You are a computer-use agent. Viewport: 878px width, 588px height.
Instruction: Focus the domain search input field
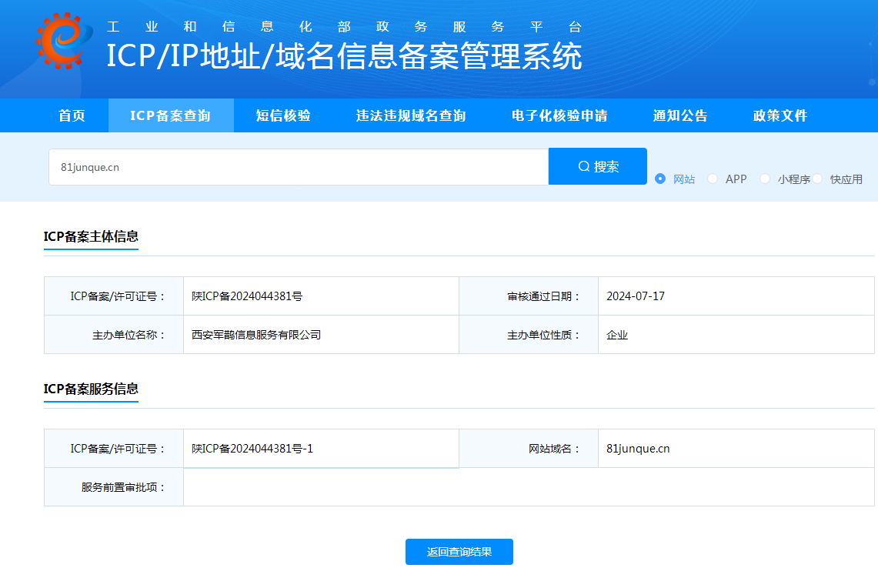(x=299, y=167)
